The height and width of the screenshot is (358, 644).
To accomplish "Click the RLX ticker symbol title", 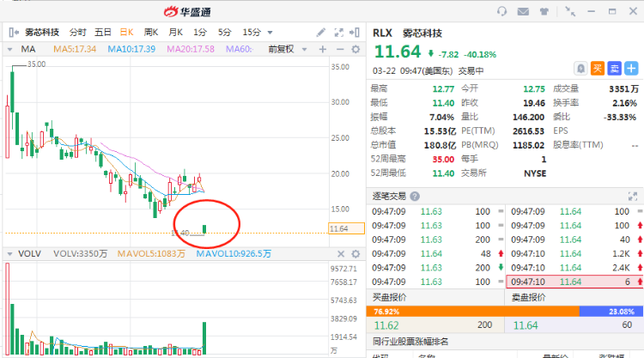I will click(x=382, y=33).
